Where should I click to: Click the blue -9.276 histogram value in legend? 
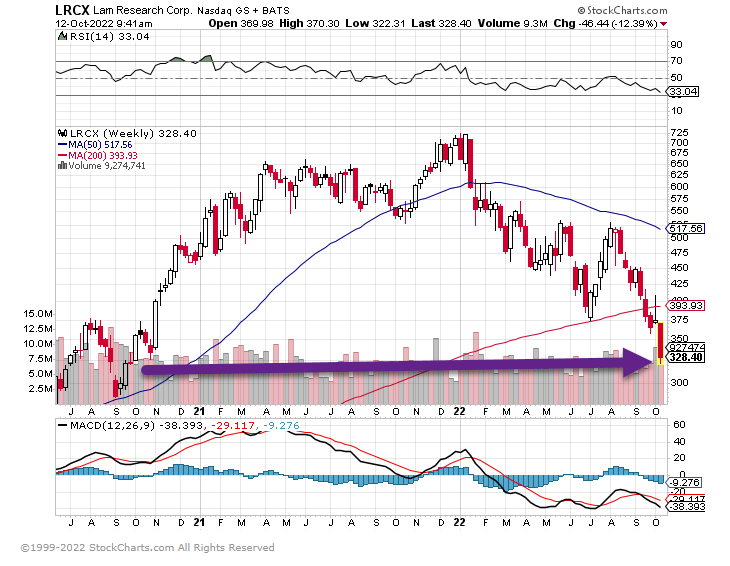(x=281, y=425)
